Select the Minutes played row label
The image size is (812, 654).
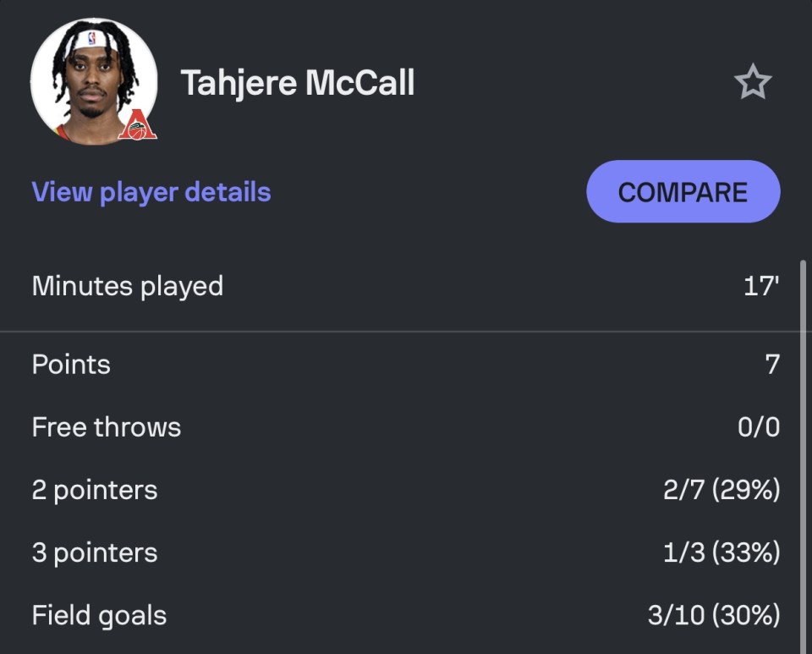tap(128, 286)
